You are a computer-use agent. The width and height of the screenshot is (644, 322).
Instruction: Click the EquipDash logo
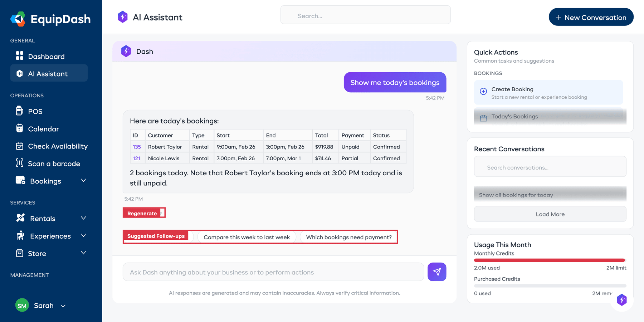pos(18,19)
